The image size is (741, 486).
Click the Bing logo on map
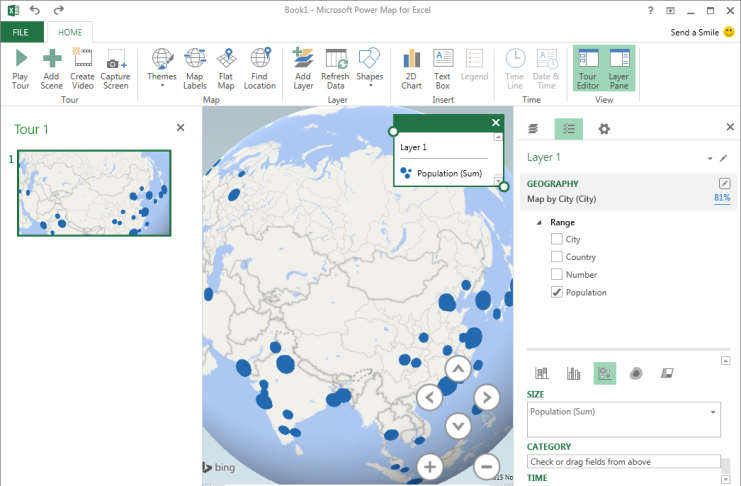(x=219, y=467)
